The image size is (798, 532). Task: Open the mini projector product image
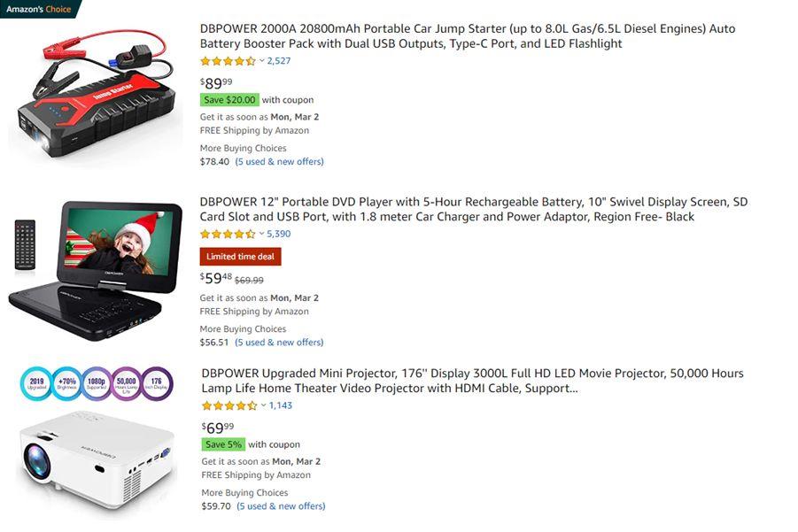97,438
